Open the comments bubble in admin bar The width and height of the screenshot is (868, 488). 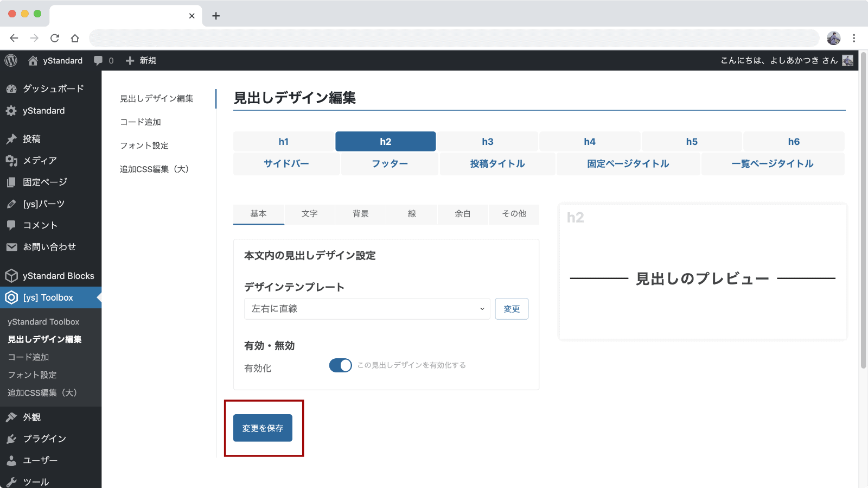98,61
